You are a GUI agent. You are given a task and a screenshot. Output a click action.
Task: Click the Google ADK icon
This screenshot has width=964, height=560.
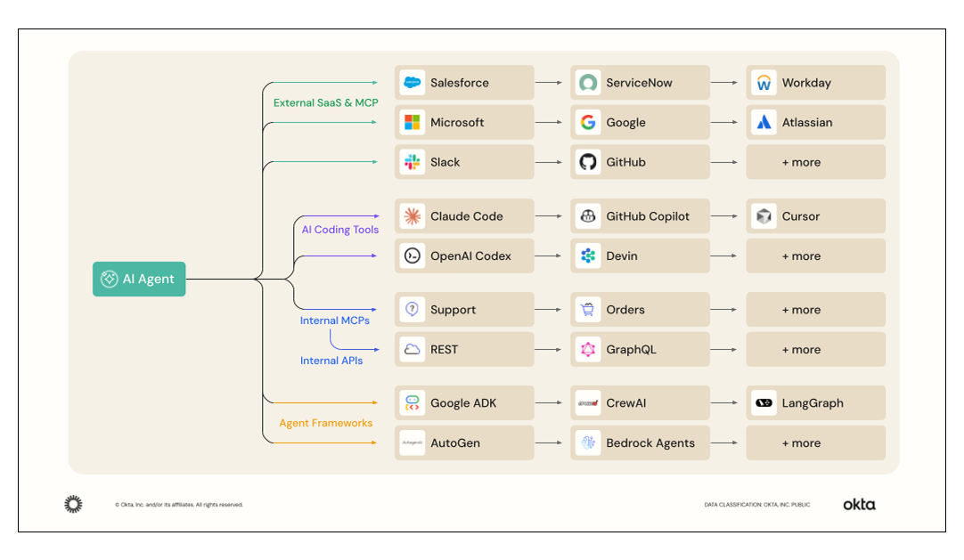412,402
